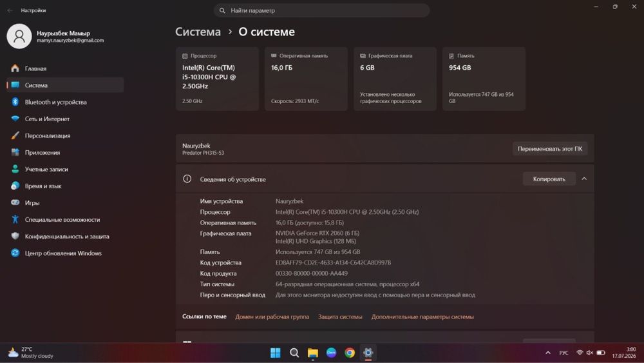
Task: Click the Settings gear on taskbar
Action: click(368, 353)
